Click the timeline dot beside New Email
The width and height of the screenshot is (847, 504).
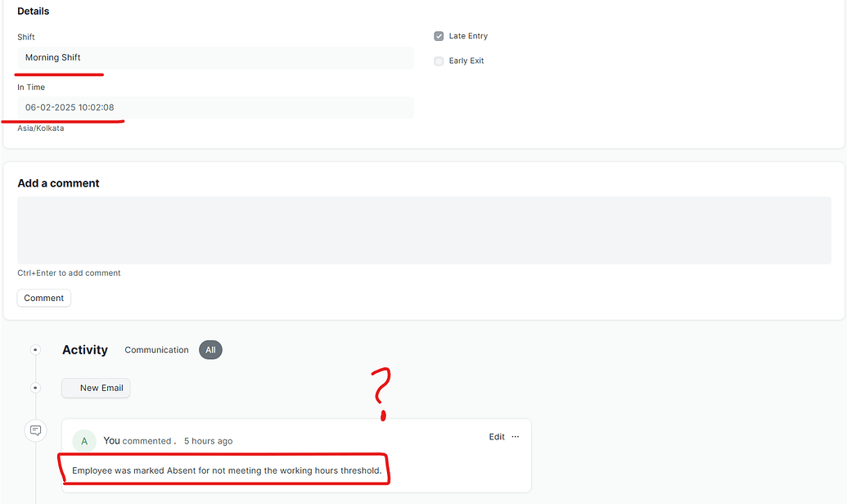[x=35, y=388]
